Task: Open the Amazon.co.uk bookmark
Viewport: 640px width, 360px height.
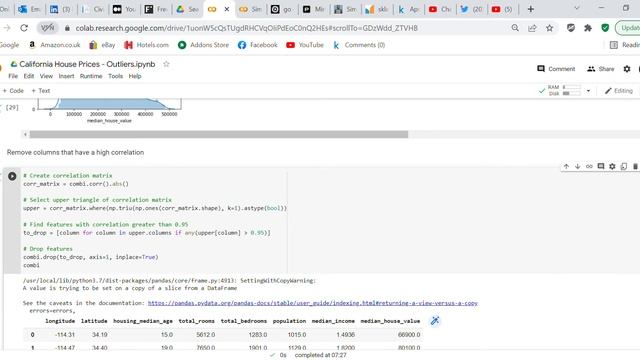Action: pos(54,45)
